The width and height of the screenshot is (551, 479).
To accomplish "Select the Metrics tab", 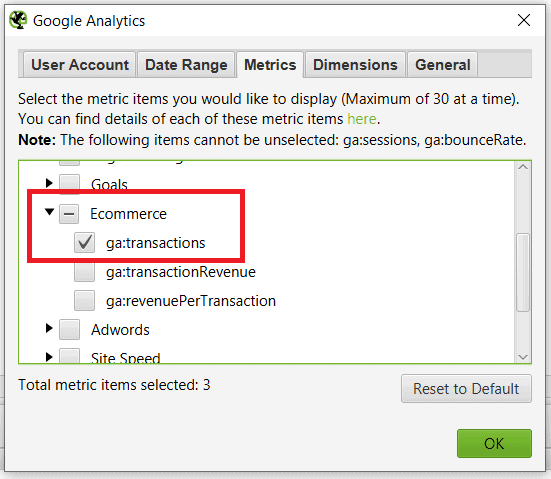I will pos(270,65).
